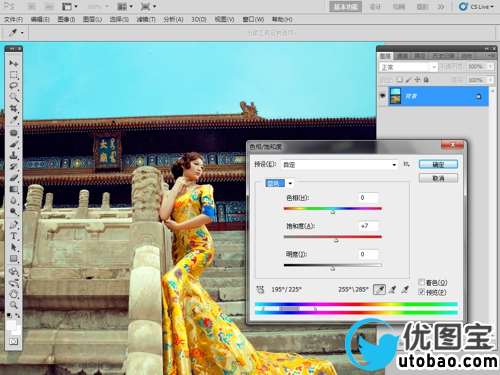Click the 饱和度 saturation slider track
500x375 pixels.
pyautogui.click(x=332, y=237)
